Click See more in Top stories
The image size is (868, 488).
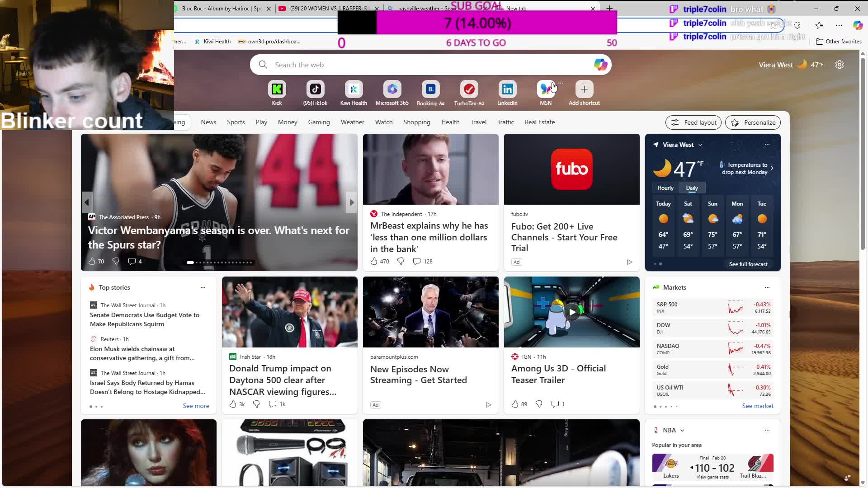196,406
